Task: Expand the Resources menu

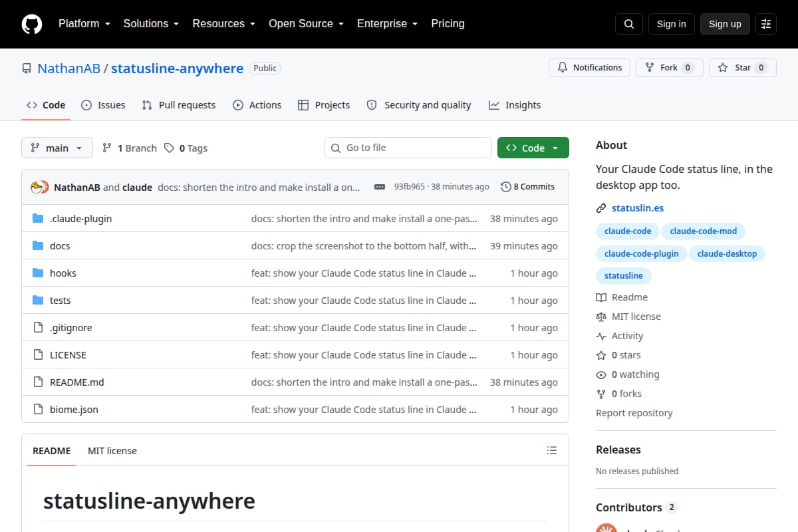Action: pyautogui.click(x=223, y=23)
